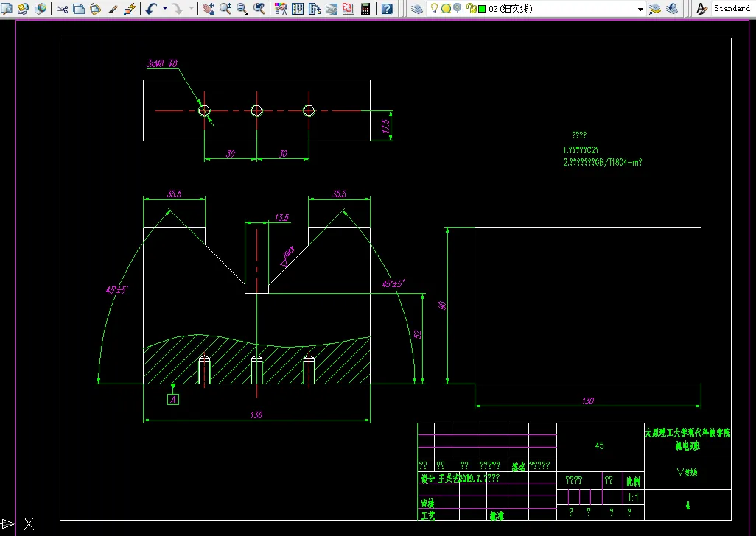
Task: Toggle layer on/off with the lightbulb
Action: pyautogui.click(x=434, y=8)
